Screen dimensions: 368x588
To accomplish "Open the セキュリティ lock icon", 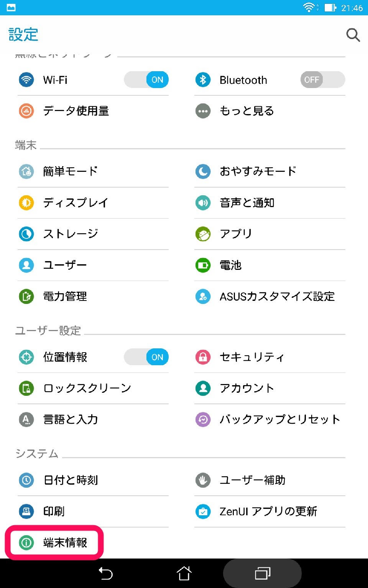I will (203, 357).
